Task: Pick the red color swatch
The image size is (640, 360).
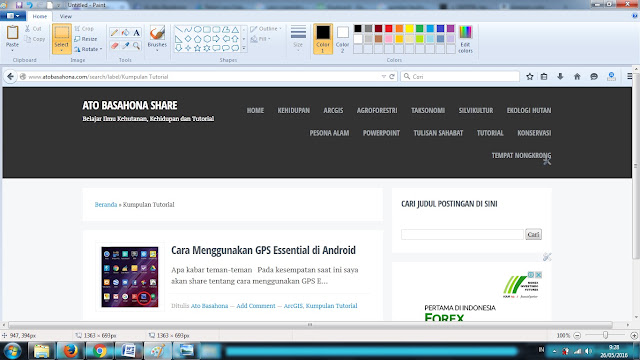Action: click(389, 28)
